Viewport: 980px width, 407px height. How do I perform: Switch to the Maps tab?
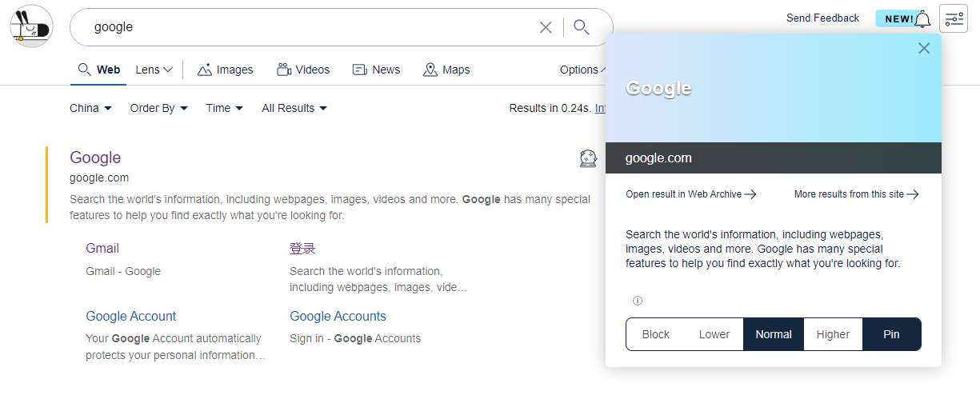point(446,70)
